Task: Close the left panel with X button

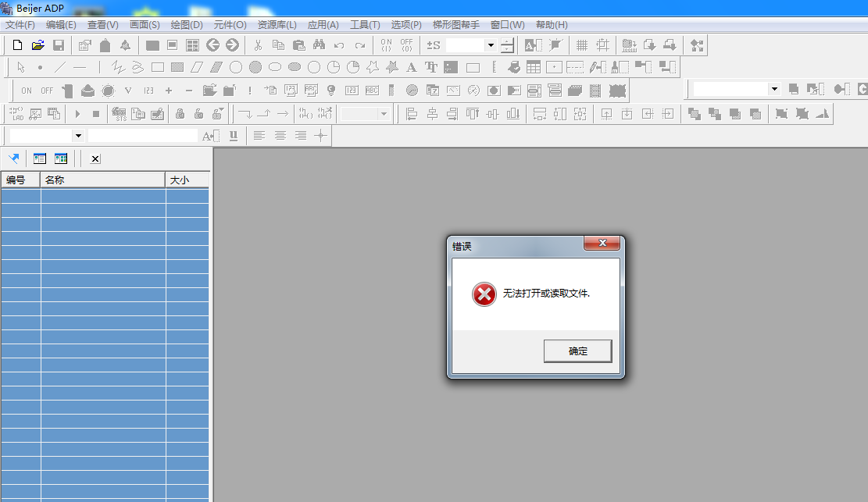Action: click(95, 158)
